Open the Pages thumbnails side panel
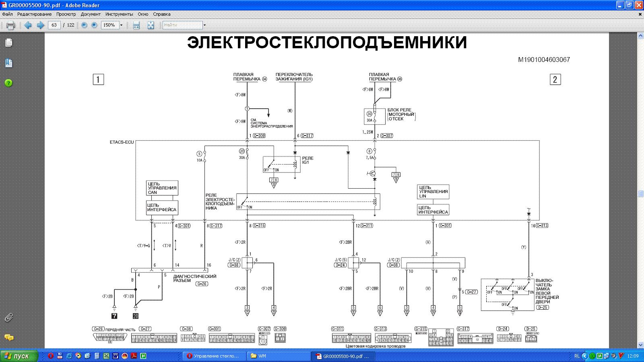 (x=8, y=43)
